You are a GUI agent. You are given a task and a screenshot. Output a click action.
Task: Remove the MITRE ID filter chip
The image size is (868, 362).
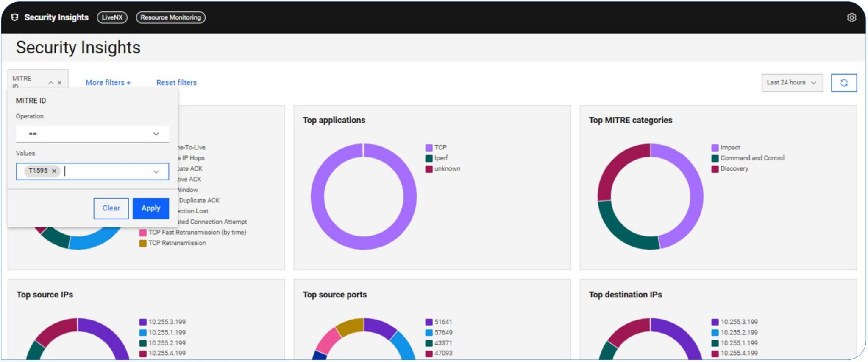(x=59, y=83)
